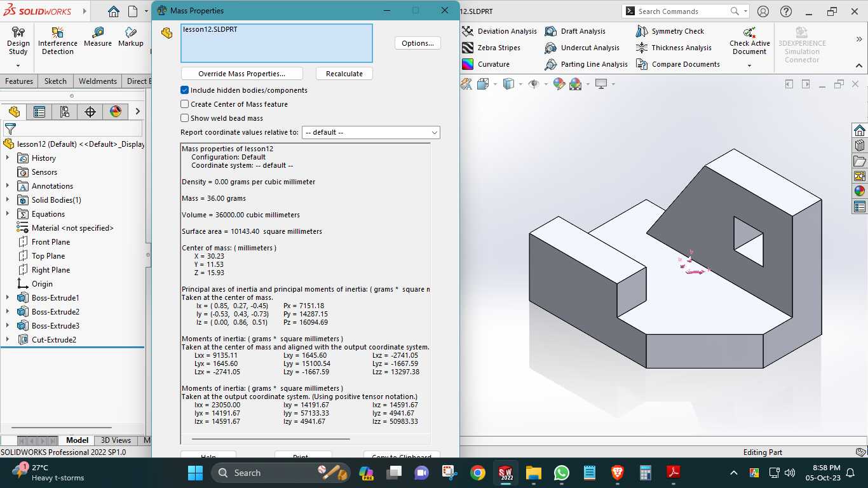Run Symmetry Check
868x488 pixels.
[x=670, y=31]
